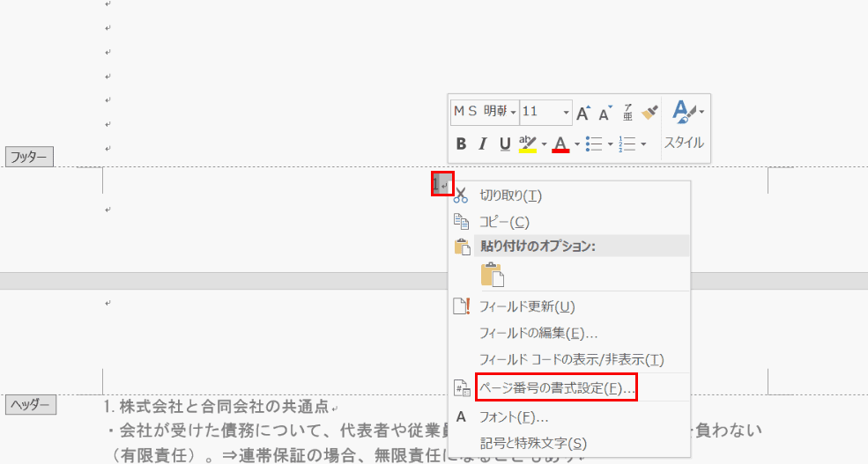
Task: Click the numbered list icon
Action: (x=627, y=144)
